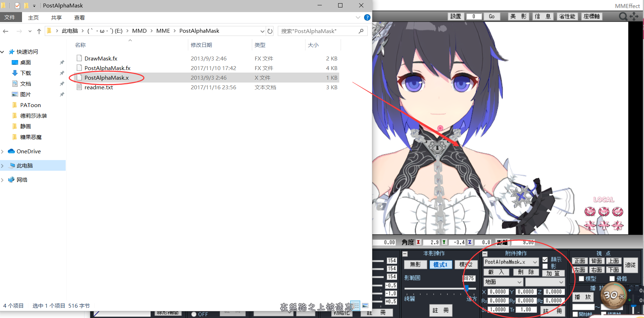Click the 影範囲 shadow range slider handle
Viewport: 644px width, 318px height.
pos(466,288)
